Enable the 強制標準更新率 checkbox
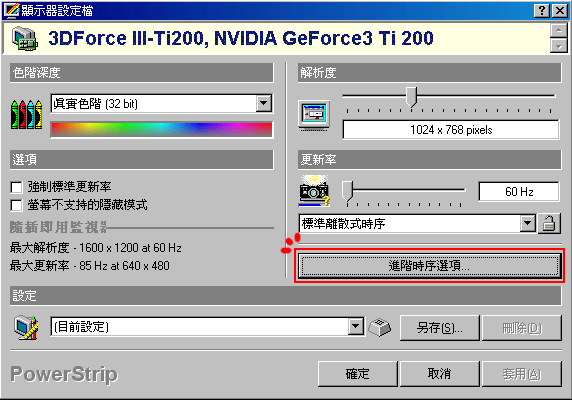This screenshot has height=400, width=572. coord(16,187)
